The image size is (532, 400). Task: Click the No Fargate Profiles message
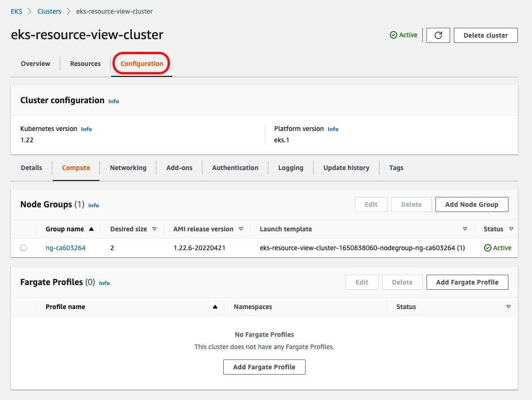tap(264, 335)
